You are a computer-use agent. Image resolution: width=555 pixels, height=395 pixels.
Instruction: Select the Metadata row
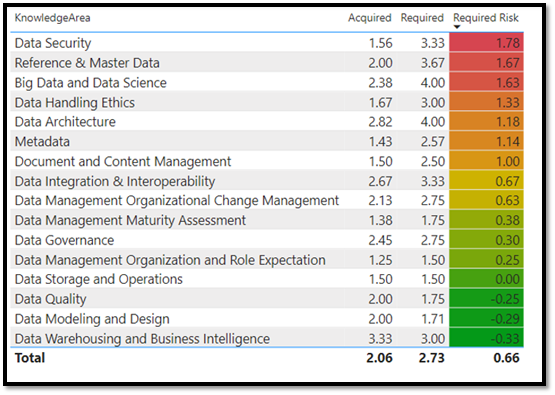(x=267, y=142)
